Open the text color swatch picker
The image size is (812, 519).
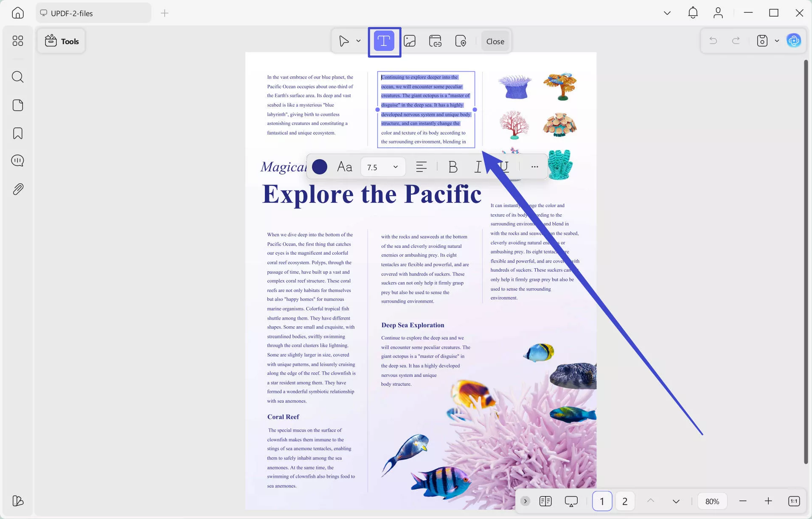point(320,167)
